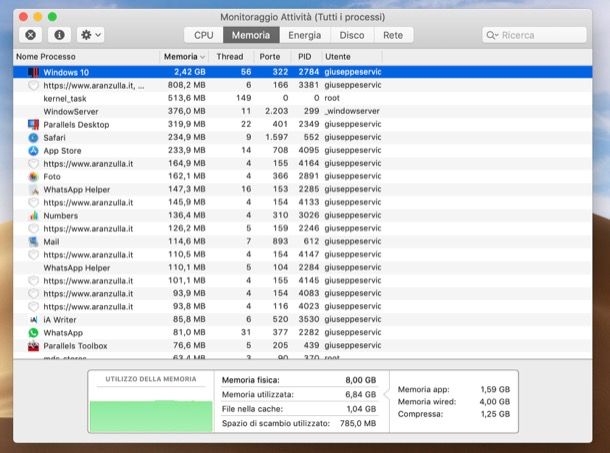Image resolution: width=610 pixels, height=453 pixels.
Task: Click shield icon of the 126,2 MB aranzulla process
Action: tap(33, 228)
